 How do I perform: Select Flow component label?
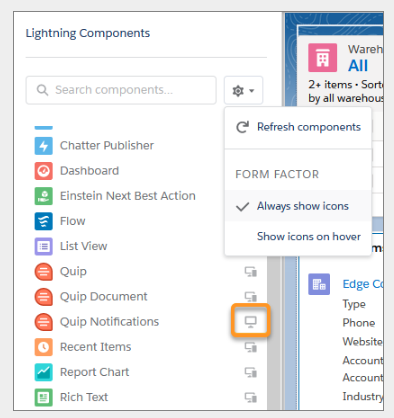[72, 221]
